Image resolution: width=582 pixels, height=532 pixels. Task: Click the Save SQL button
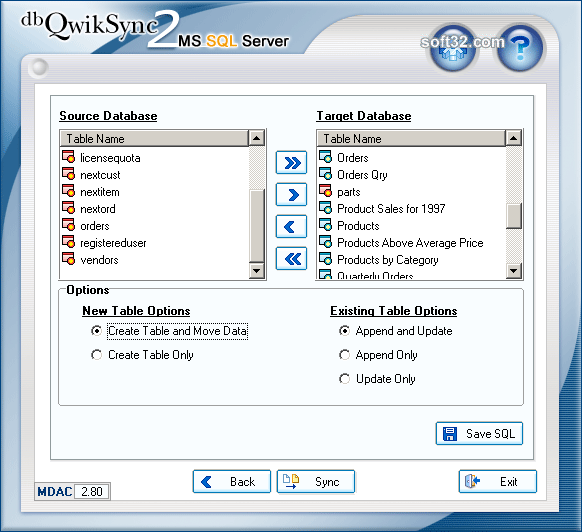[x=479, y=433]
